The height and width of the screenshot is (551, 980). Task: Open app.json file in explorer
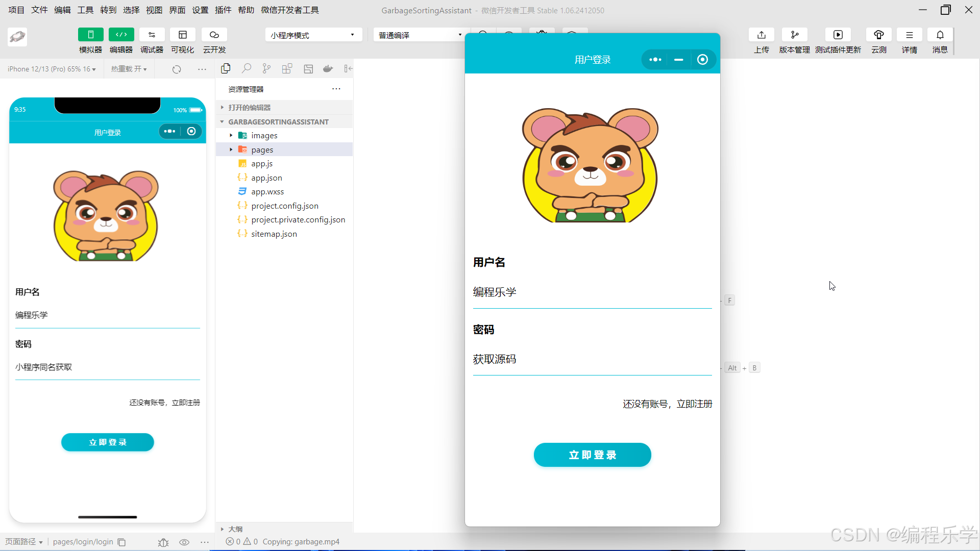[266, 178]
